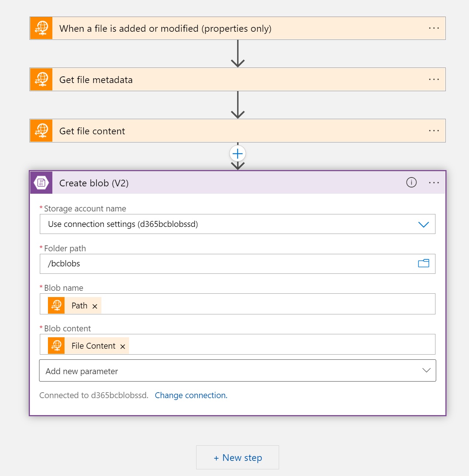This screenshot has height=476, width=469.
Task: Open the Get file content ellipsis menu
Action: tap(434, 131)
